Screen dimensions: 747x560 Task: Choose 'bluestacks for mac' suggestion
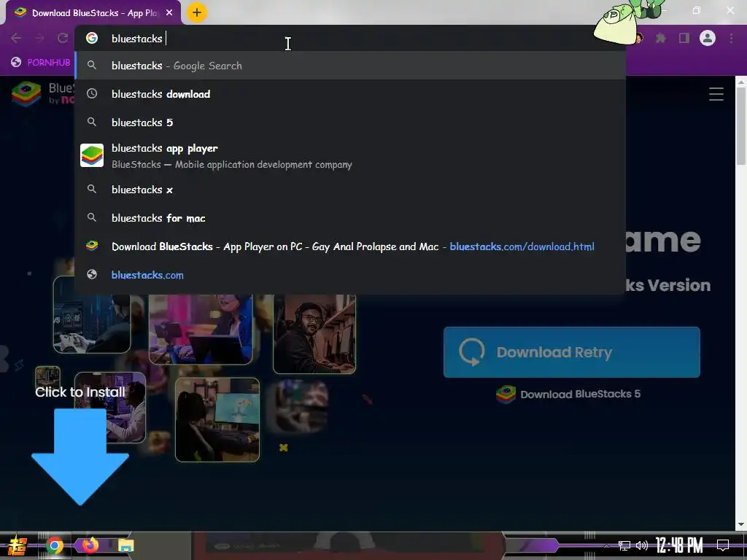pyautogui.click(x=350, y=218)
